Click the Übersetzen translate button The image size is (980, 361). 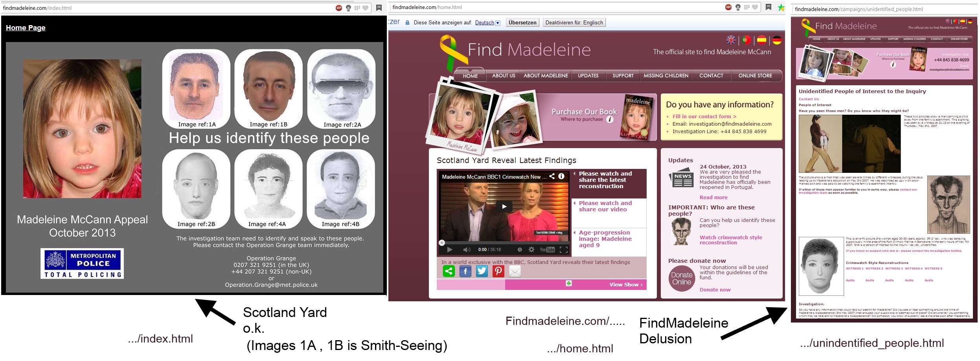point(522,23)
